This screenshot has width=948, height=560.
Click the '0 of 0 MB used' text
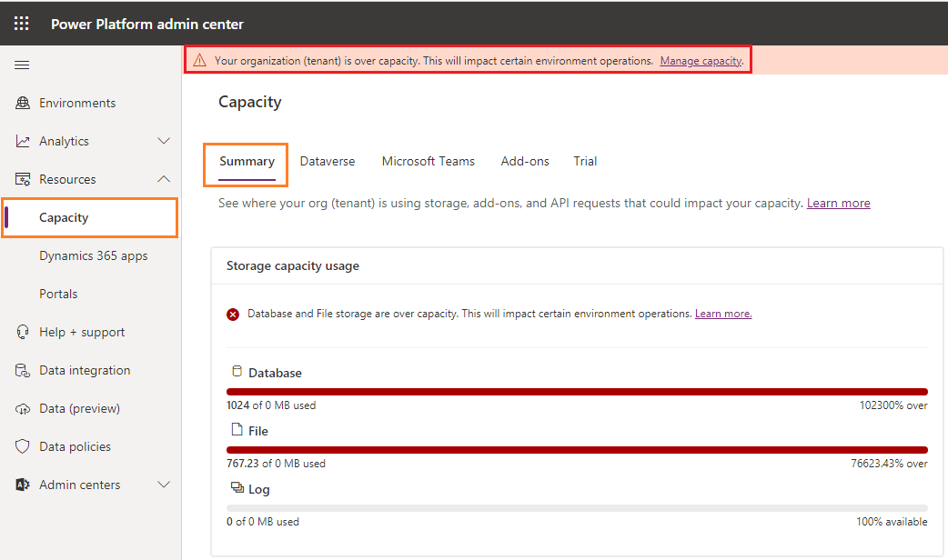262,521
